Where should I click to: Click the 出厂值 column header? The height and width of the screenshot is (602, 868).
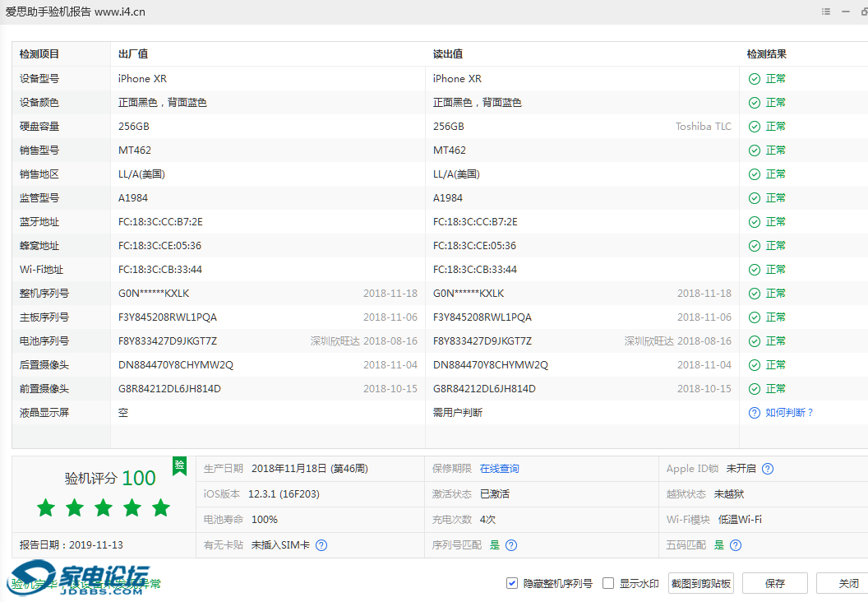click(133, 54)
